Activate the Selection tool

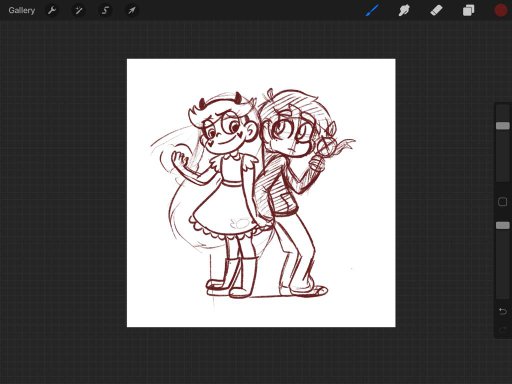click(105, 10)
